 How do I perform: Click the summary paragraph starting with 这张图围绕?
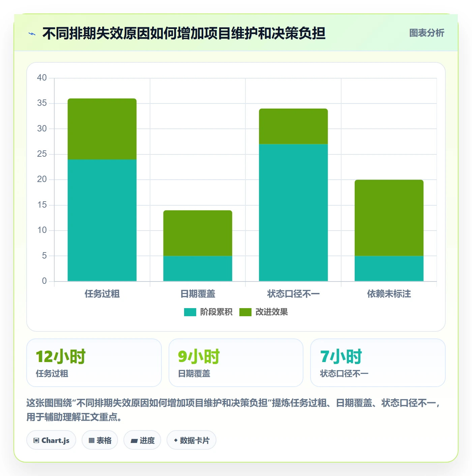pos(234,410)
